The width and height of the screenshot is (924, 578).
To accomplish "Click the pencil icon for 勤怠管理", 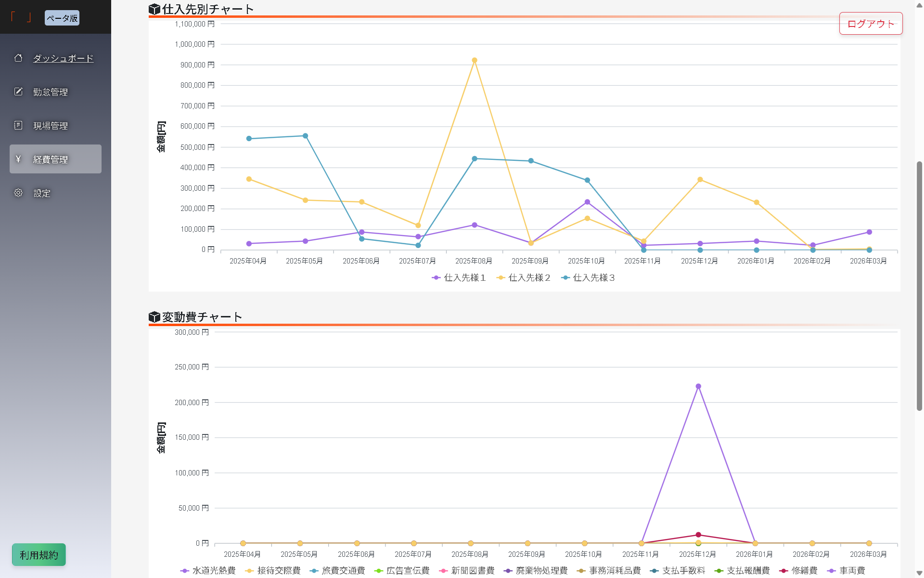I will click(18, 92).
